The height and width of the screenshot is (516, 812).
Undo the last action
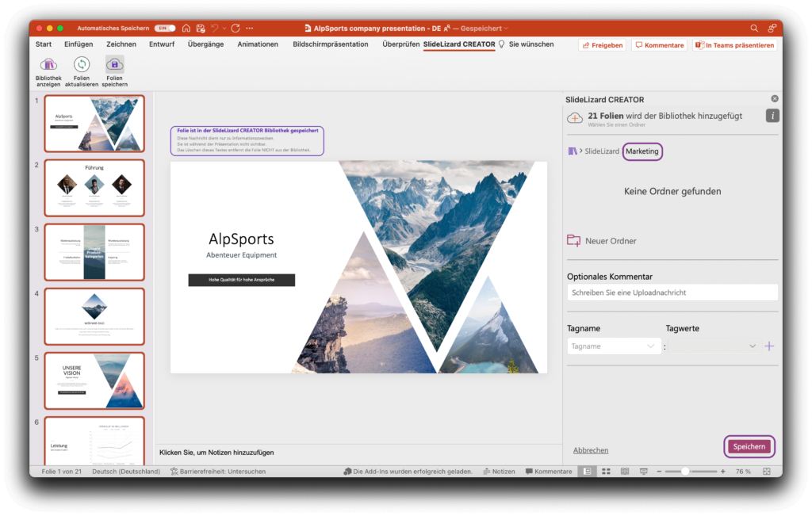coord(215,29)
